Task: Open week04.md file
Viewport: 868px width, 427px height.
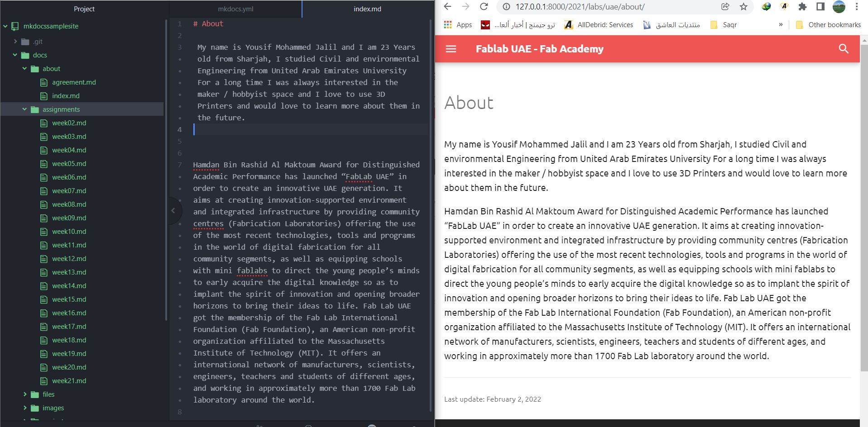Action: (69, 150)
